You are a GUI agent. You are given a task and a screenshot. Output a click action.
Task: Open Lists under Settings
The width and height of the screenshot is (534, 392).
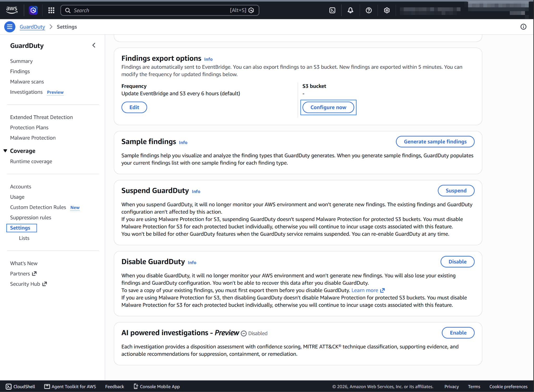(x=24, y=238)
